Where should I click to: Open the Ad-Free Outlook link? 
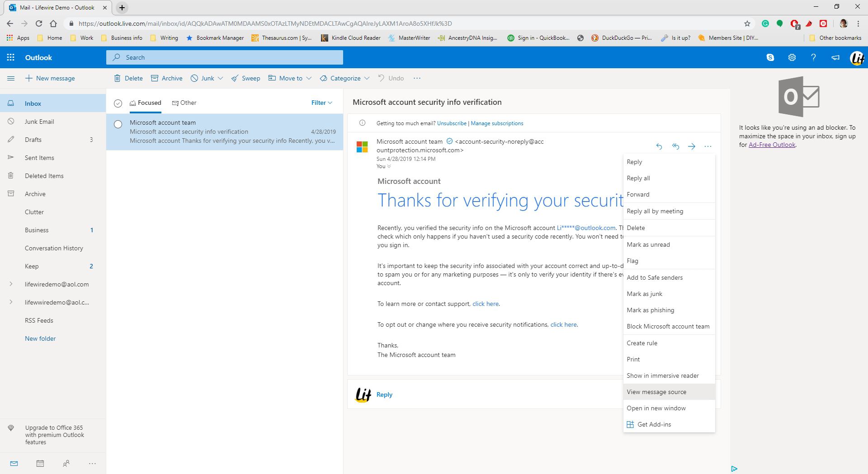tap(772, 145)
